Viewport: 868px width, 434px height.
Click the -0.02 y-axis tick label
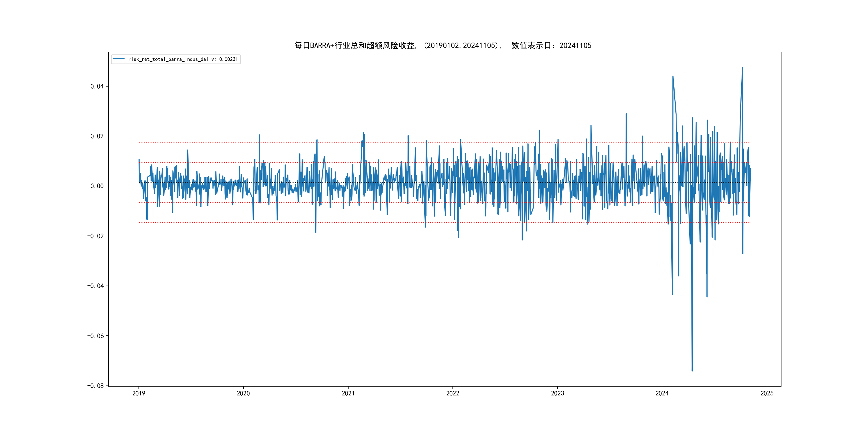(96, 236)
